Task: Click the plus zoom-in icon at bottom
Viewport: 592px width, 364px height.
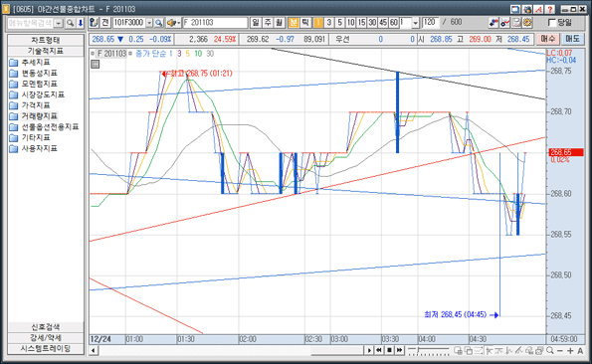Action: [x=570, y=350]
